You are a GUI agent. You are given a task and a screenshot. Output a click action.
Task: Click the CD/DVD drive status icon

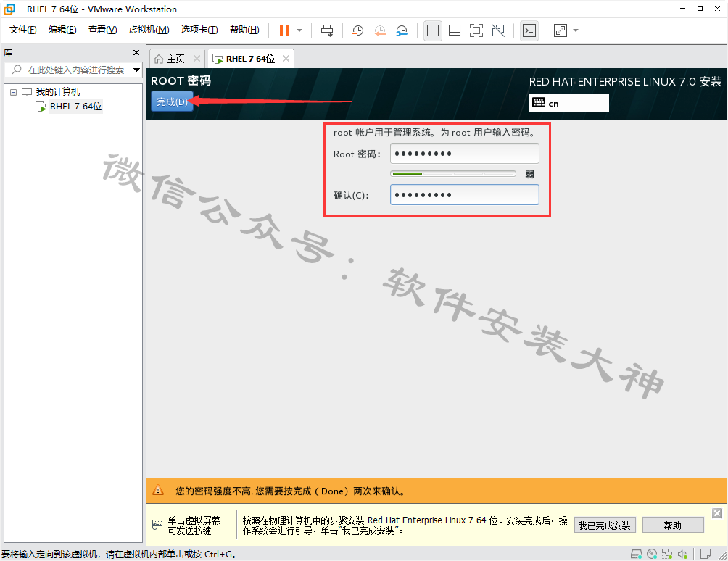click(x=652, y=554)
